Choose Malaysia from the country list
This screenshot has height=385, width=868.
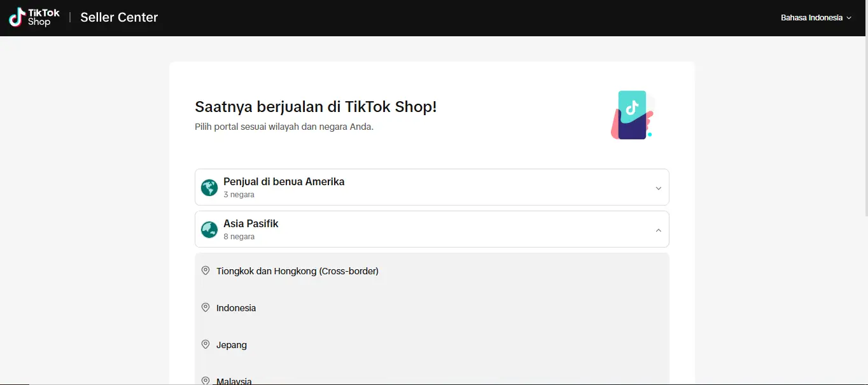click(234, 381)
